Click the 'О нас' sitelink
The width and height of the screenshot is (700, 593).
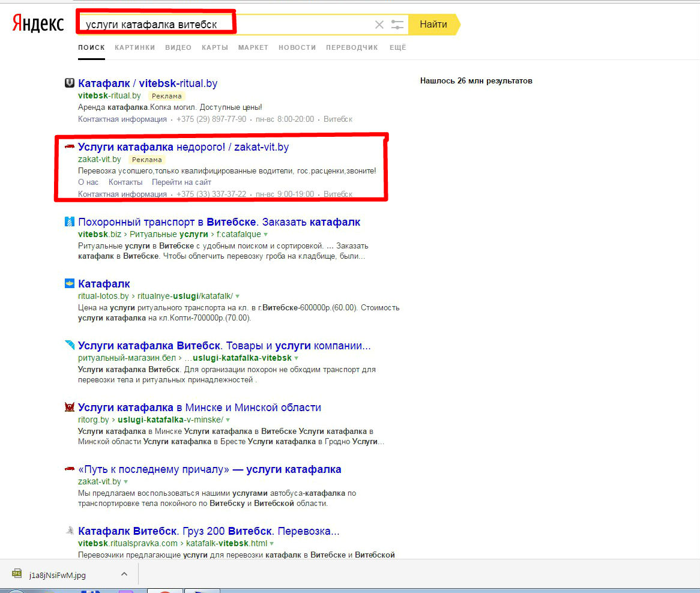click(x=88, y=182)
